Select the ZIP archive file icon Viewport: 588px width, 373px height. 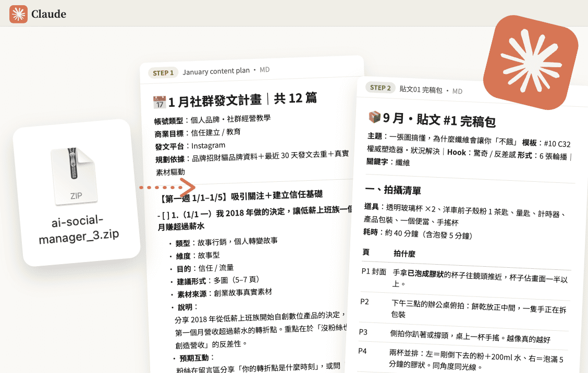tap(74, 176)
